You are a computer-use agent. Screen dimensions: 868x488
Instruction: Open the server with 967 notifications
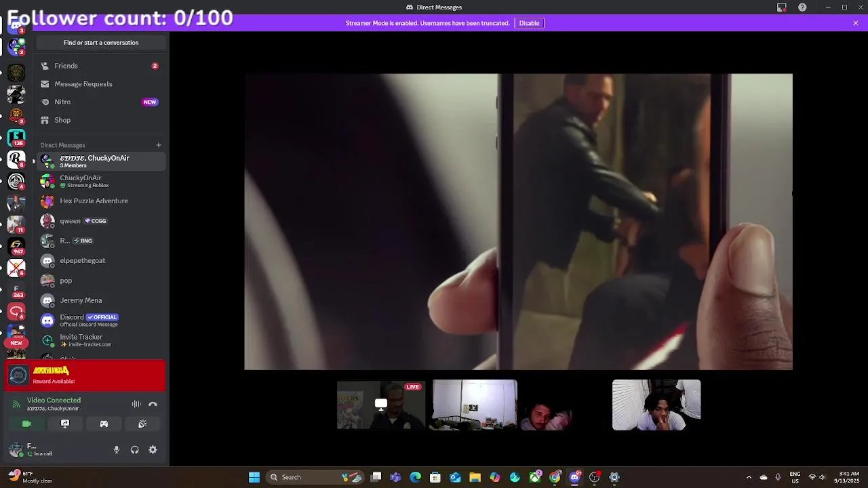pos(16,246)
